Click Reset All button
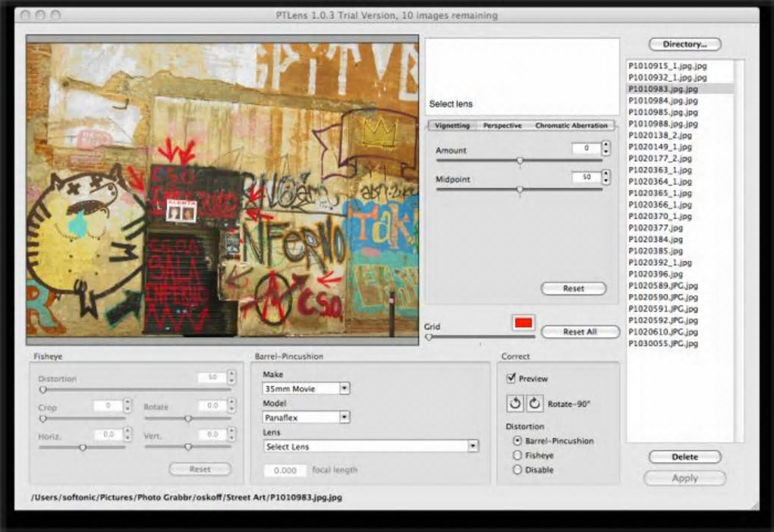The width and height of the screenshot is (774, 532). [580, 332]
